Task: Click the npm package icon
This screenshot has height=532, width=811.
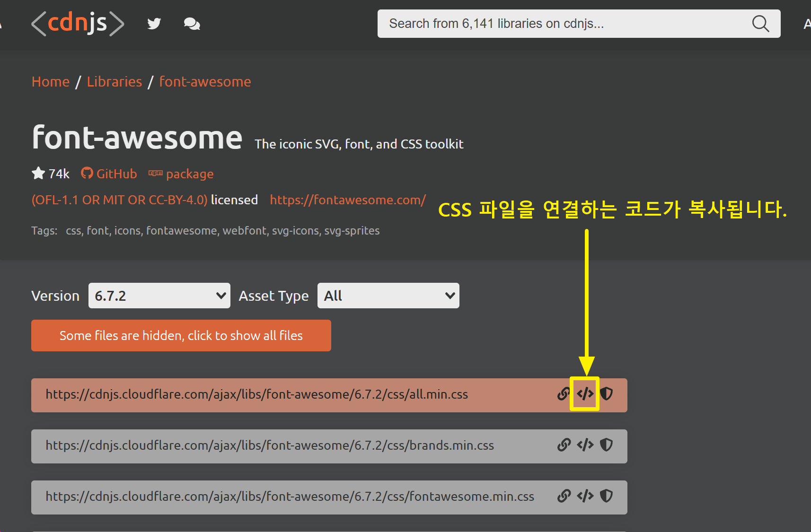Action: 155,173
